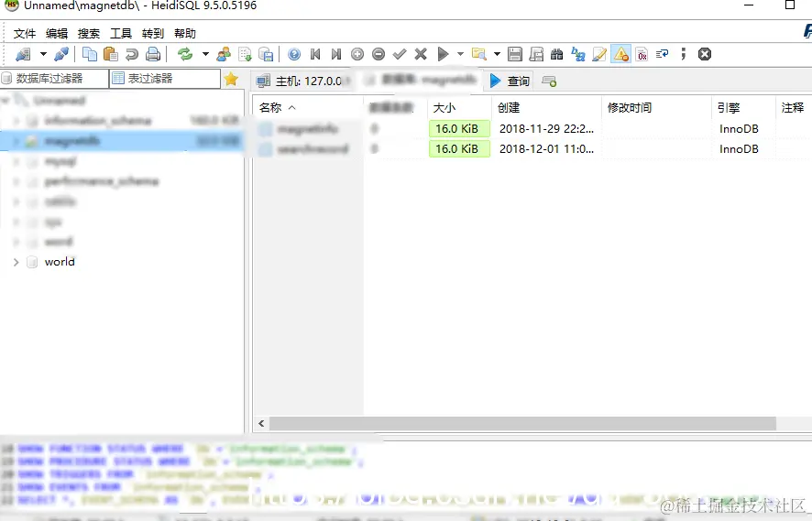Viewport: 812px width, 521px height.
Task: Click the Save floppy disk icon
Action: pos(515,54)
